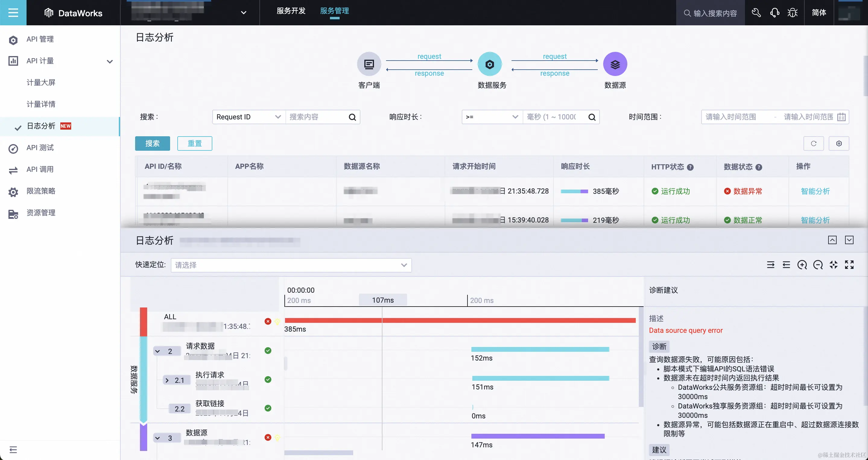Open the >= comparison operator dropdown
868x460 pixels.
[x=492, y=117]
